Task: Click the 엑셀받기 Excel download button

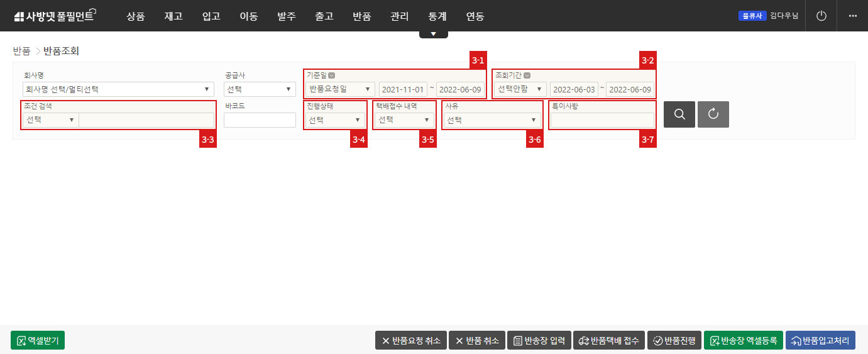Action: (38, 340)
